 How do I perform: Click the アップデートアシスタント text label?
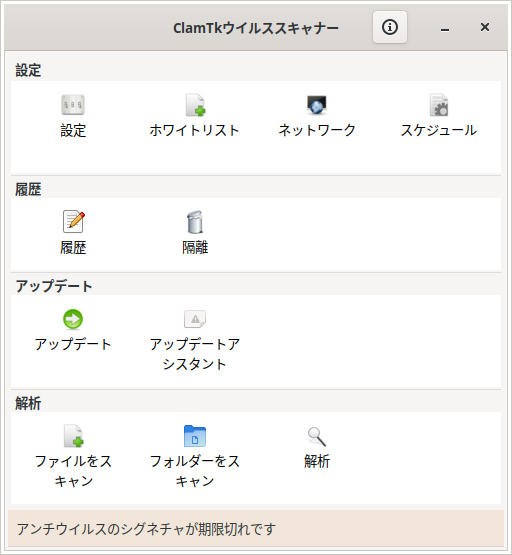click(x=195, y=354)
